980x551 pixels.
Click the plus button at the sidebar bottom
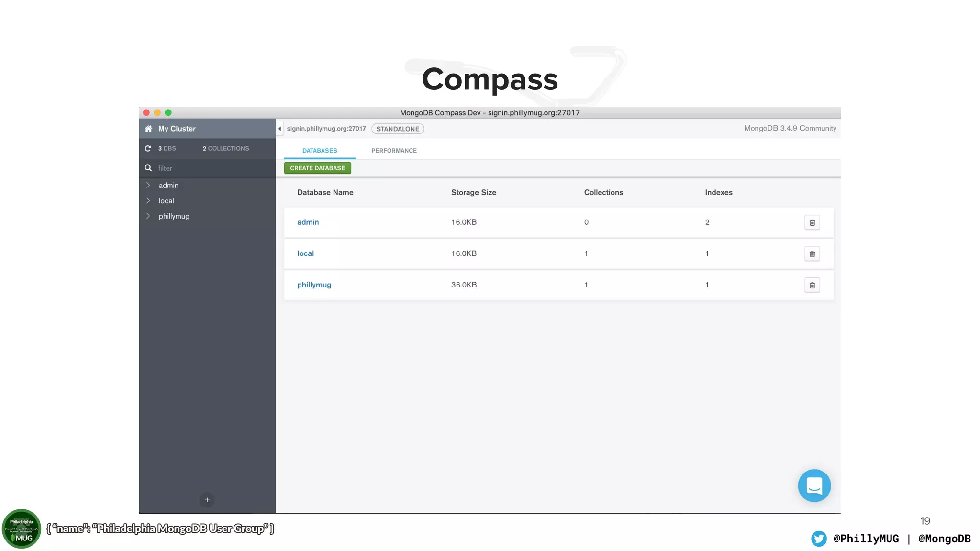[x=207, y=500]
